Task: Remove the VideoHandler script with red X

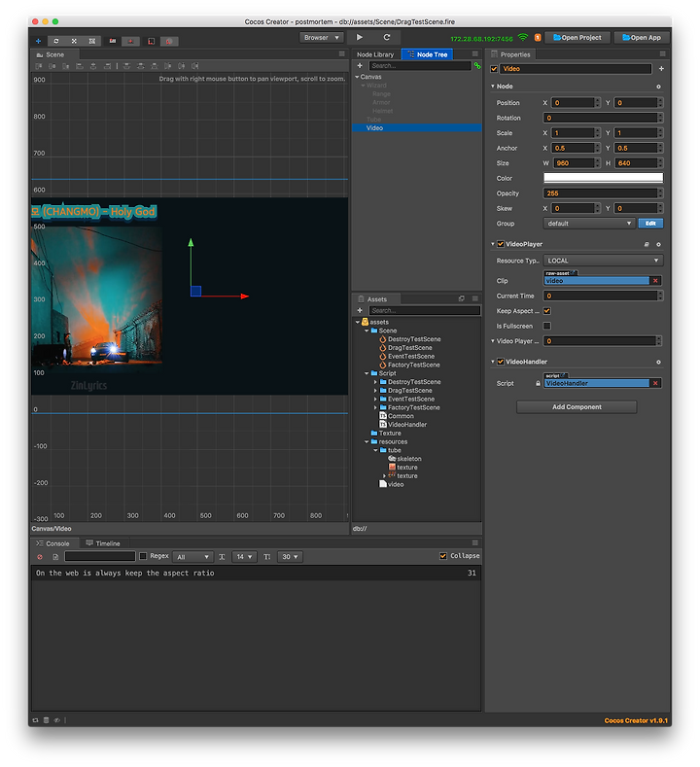Action: (655, 383)
